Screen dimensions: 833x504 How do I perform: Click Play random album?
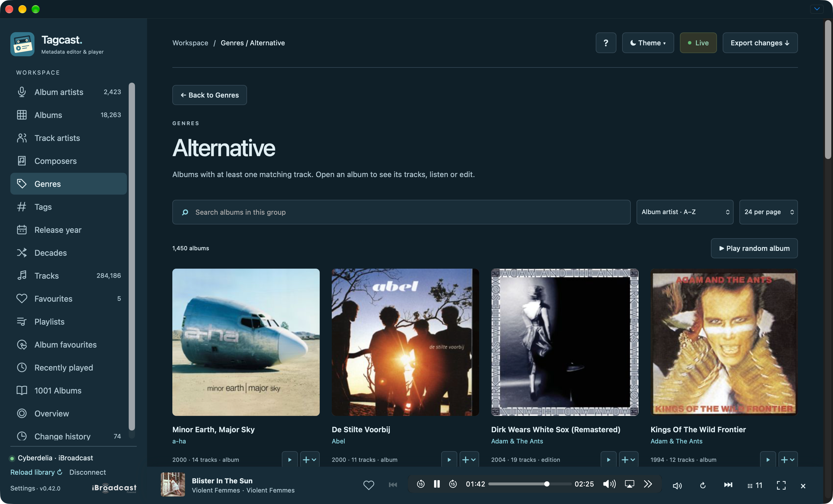(x=754, y=248)
